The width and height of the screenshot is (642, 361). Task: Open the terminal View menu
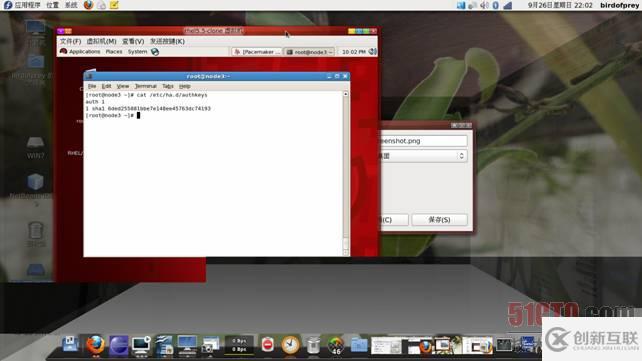(x=123, y=86)
